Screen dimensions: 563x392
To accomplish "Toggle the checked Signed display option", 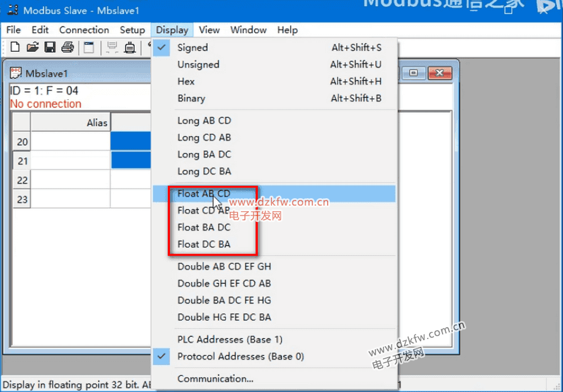I will pos(193,48).
